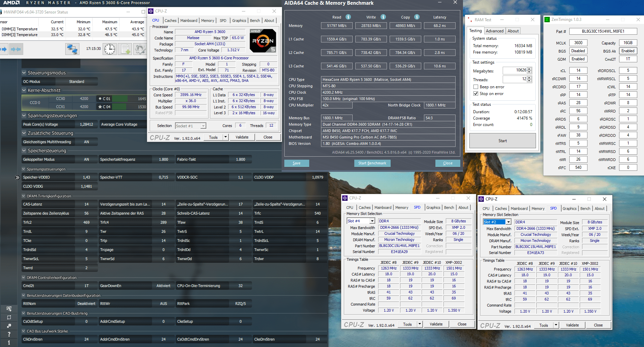The height and width of the screenshot is (347, 644).
Task: Click the HWiNFO add logging sheet icon
Action: 125,49
